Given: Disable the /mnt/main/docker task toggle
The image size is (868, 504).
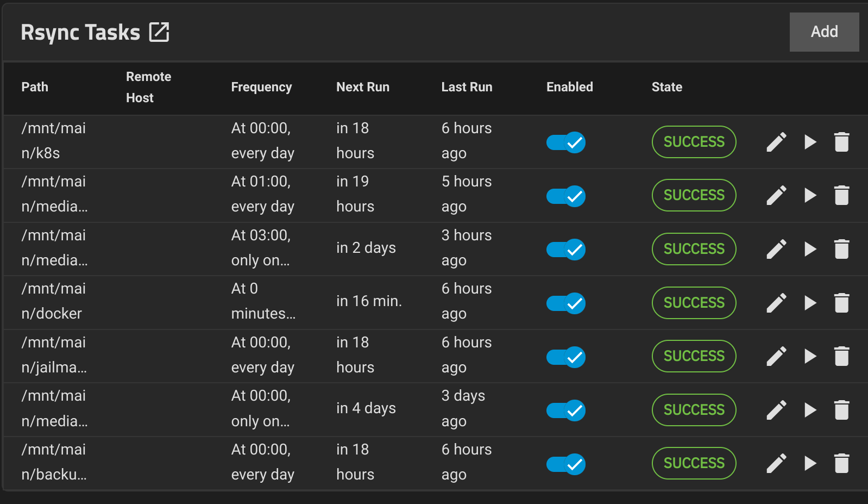Looking at the screenshot, I should [x=566, y=303].
